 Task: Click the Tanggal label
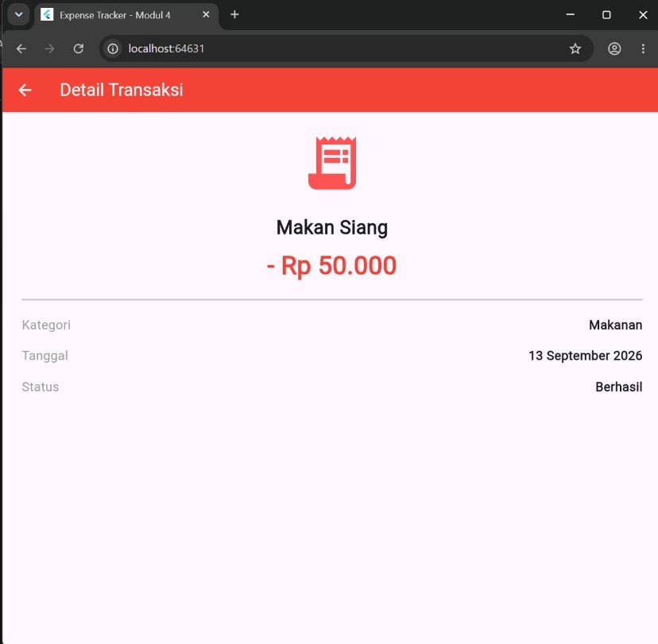point(45,356)
